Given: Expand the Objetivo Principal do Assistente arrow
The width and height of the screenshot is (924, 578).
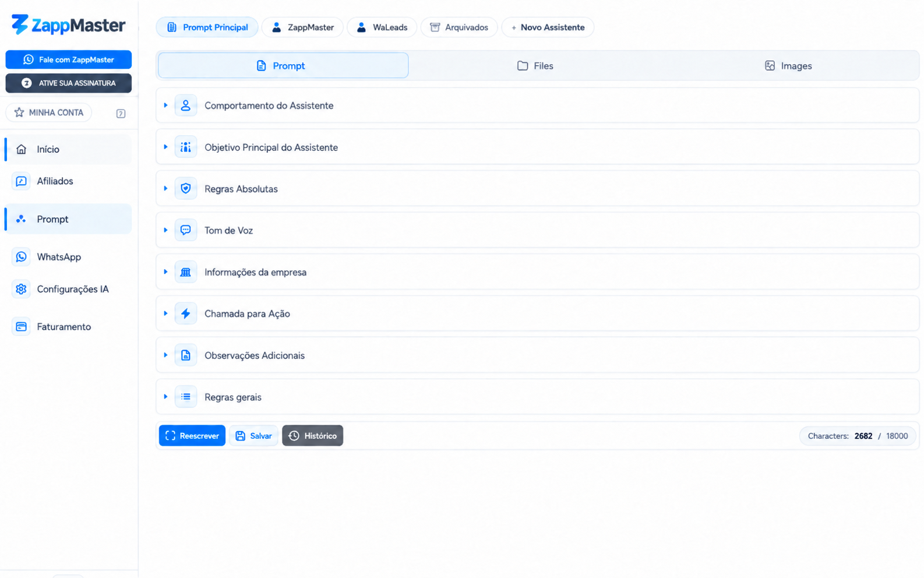Looking at the screenshot, I should [x=165, y=147].
